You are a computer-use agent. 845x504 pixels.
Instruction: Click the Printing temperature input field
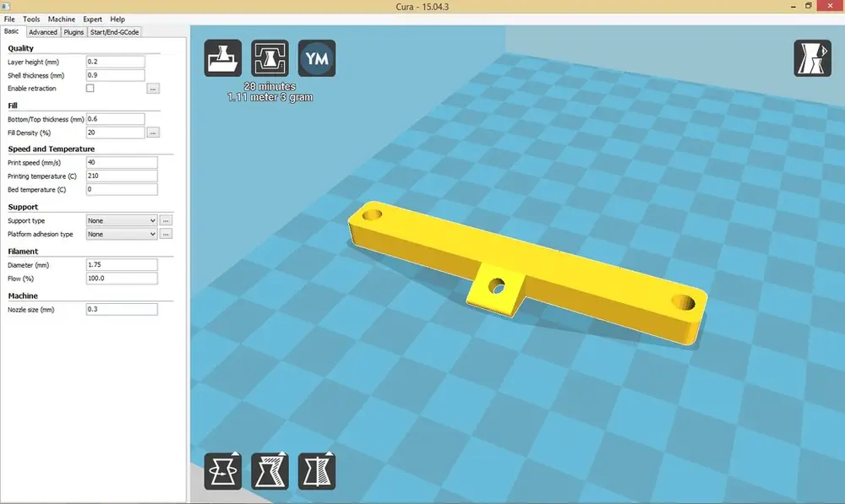[x=122, y=176]
